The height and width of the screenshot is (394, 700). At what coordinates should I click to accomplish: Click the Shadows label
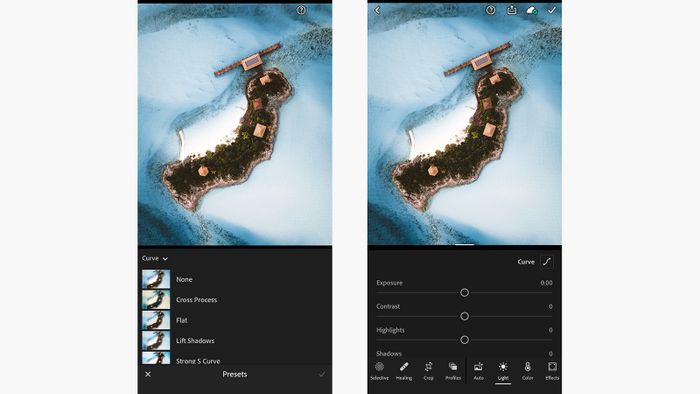point(389,353)
